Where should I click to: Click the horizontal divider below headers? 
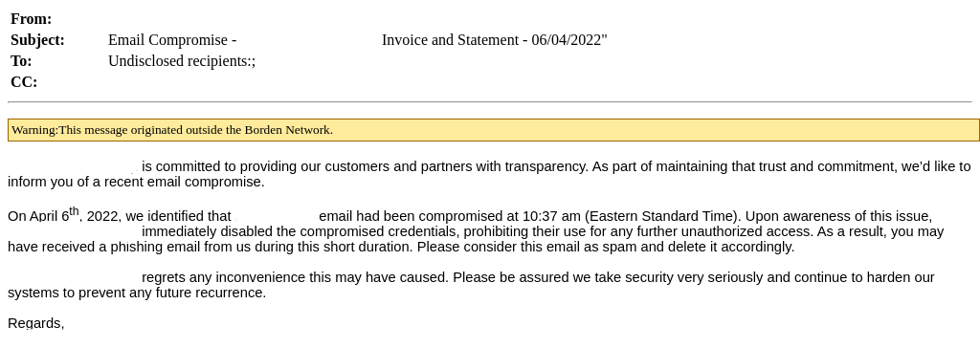click(x=489, y=101)
